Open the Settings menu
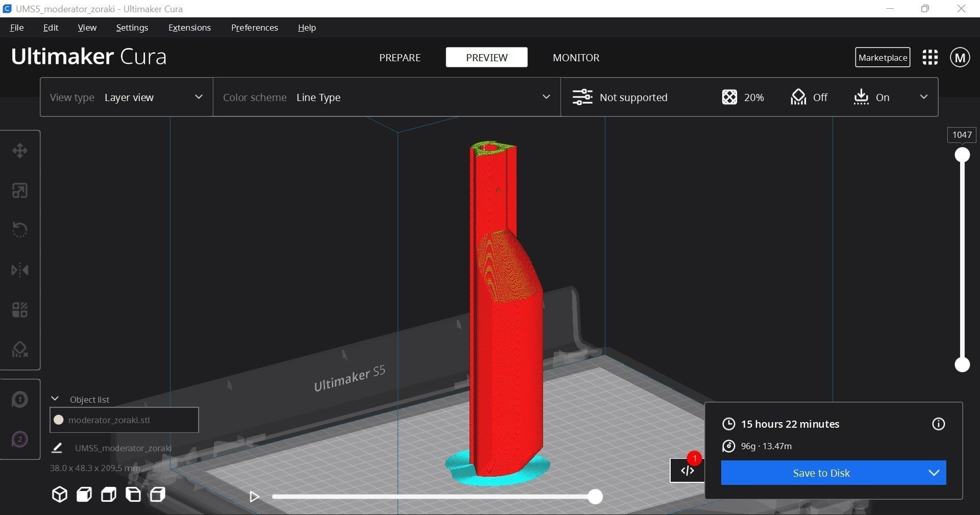Screen dimensions: 980x515 point(132,28)
